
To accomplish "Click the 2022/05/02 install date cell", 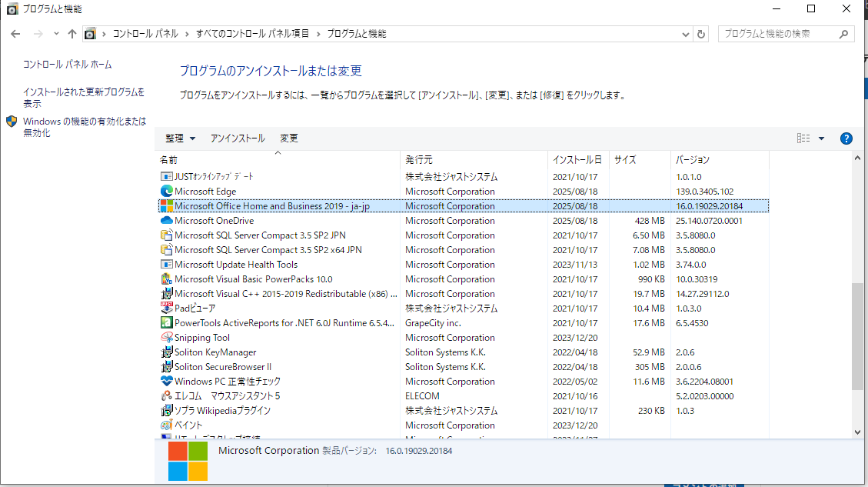I will click(x=575, y=381).
